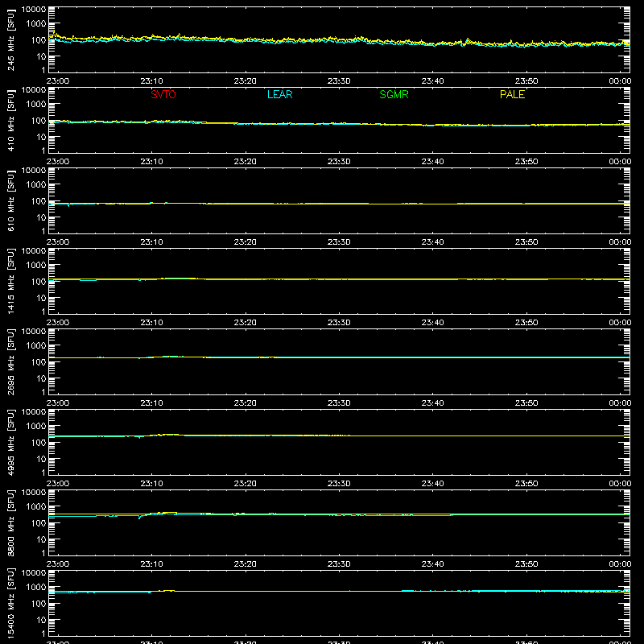The image size is (644, 644).
Task: Select the 15400 MHz [SFU] axis title
Action: [x=10, y=603]
